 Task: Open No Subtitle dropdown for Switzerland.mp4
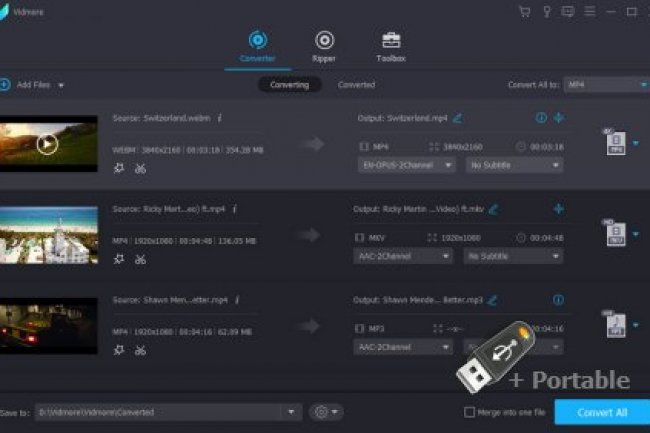[514, 165]
